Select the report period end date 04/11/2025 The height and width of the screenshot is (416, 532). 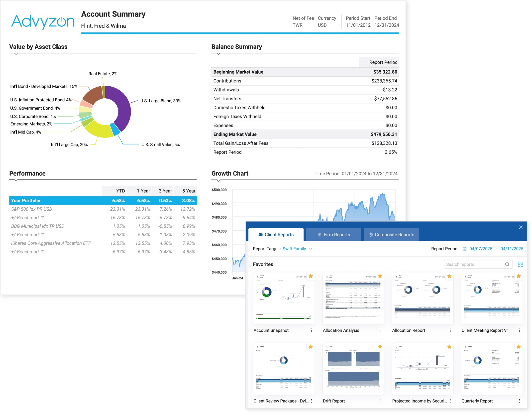512,249
